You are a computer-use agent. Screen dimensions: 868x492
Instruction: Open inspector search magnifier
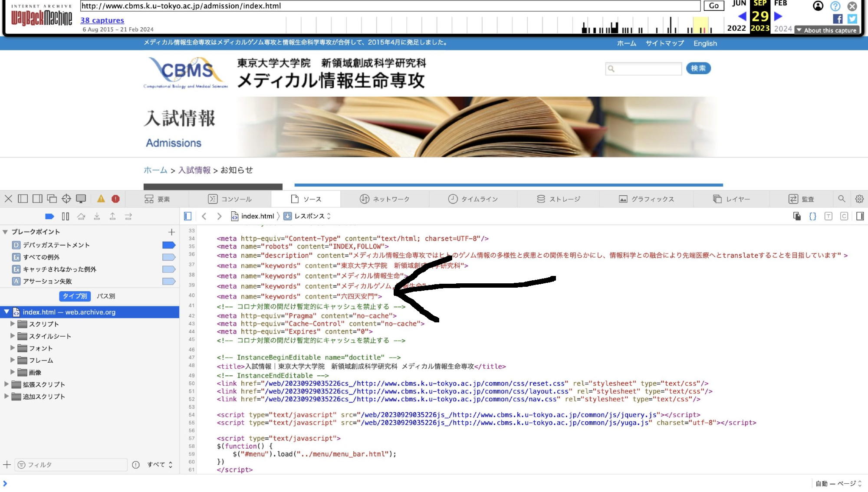842,199
